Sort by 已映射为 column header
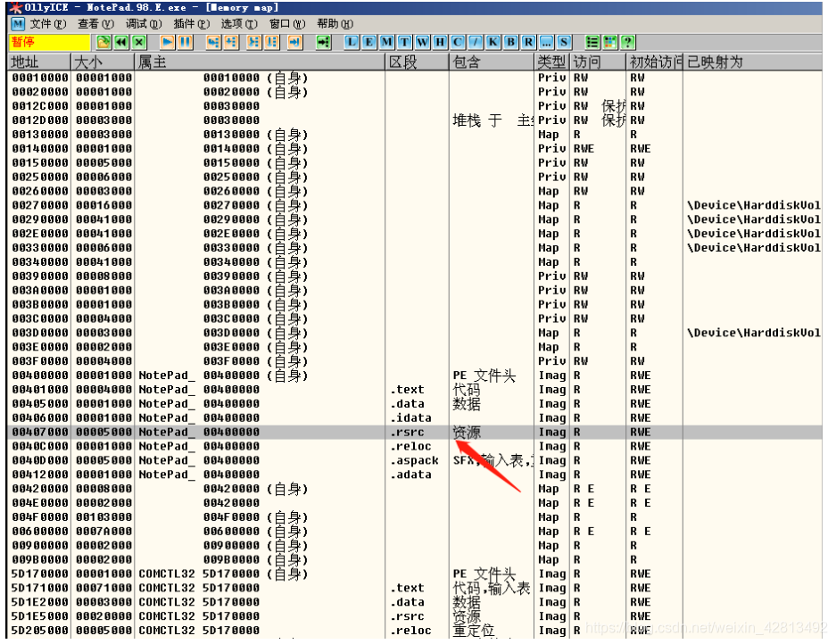The width and height of the screenshot is (836, 644). point(753,62)
